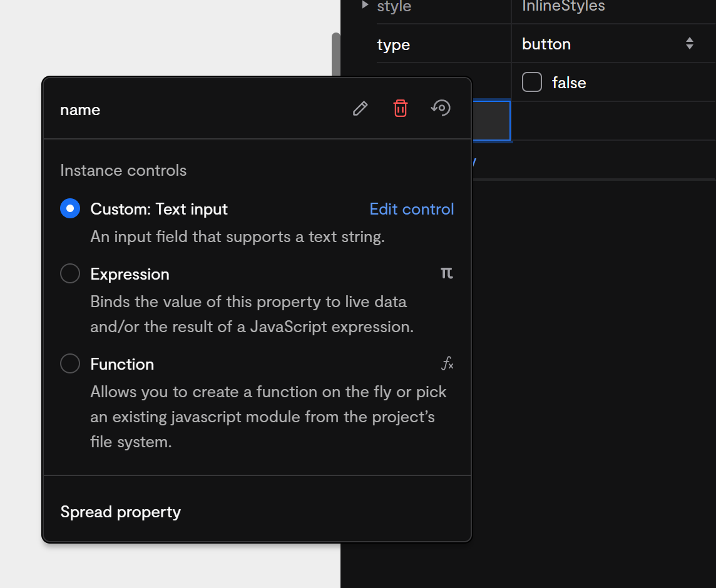This screenshot has width=716, height=588.
Task: Open the type button dropdown
Action: tap(608, 44)
